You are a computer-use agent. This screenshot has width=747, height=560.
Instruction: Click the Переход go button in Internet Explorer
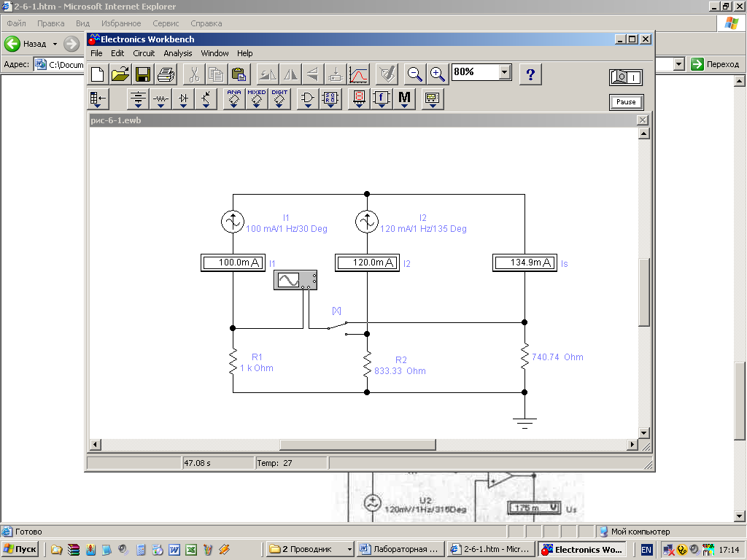[x=715, y=64]
